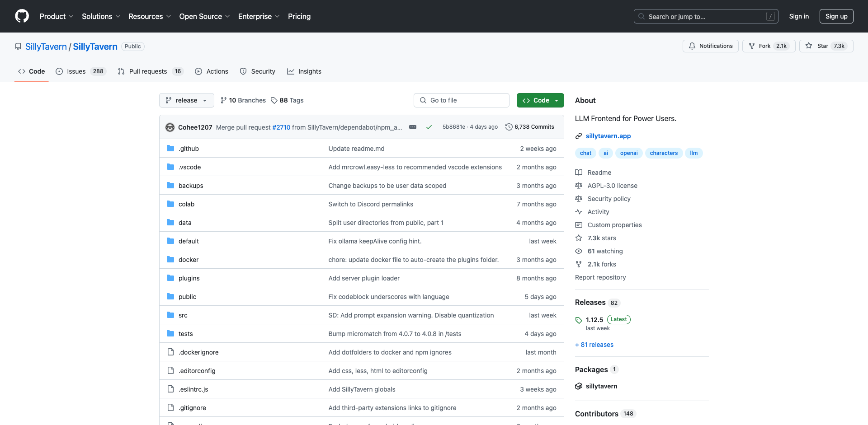Click the backups folder icon

pyautogui.click(x=170, y=186)
